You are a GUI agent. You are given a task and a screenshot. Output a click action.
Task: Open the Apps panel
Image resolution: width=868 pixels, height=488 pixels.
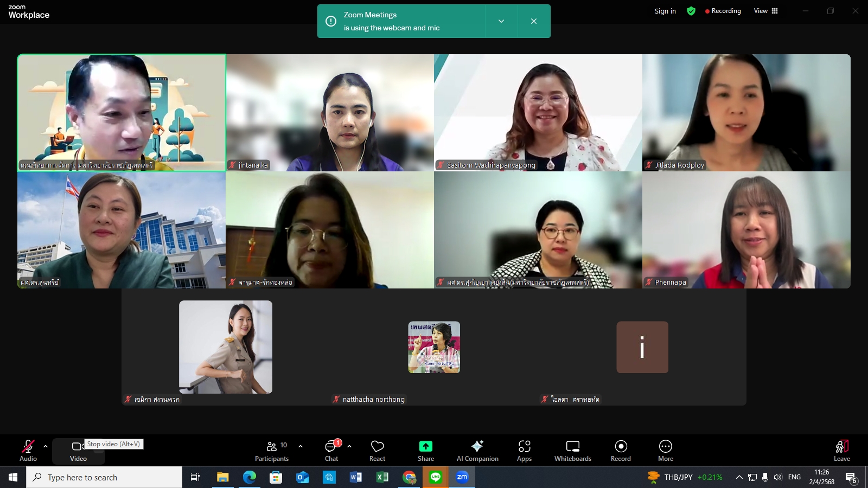(x=524, y=451)
